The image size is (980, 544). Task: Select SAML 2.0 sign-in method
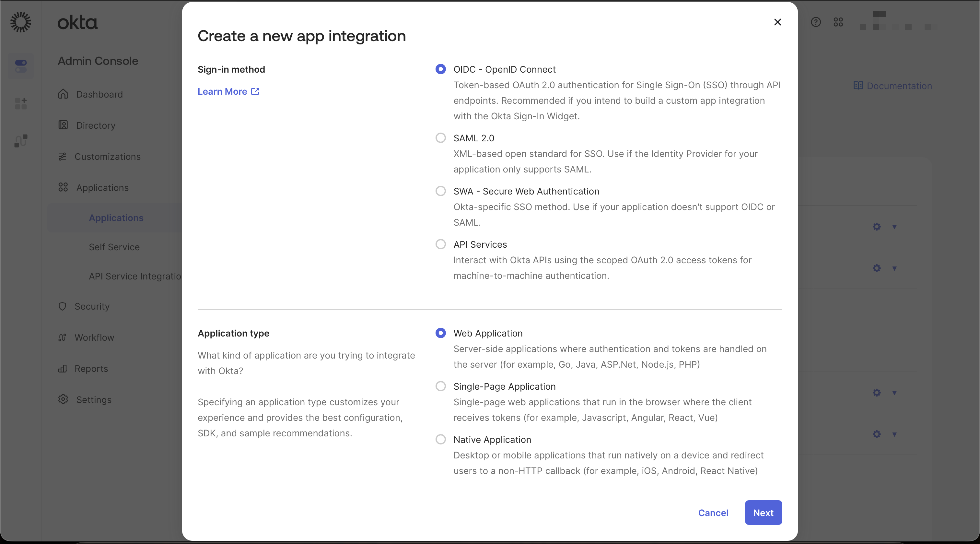point(440,137)
